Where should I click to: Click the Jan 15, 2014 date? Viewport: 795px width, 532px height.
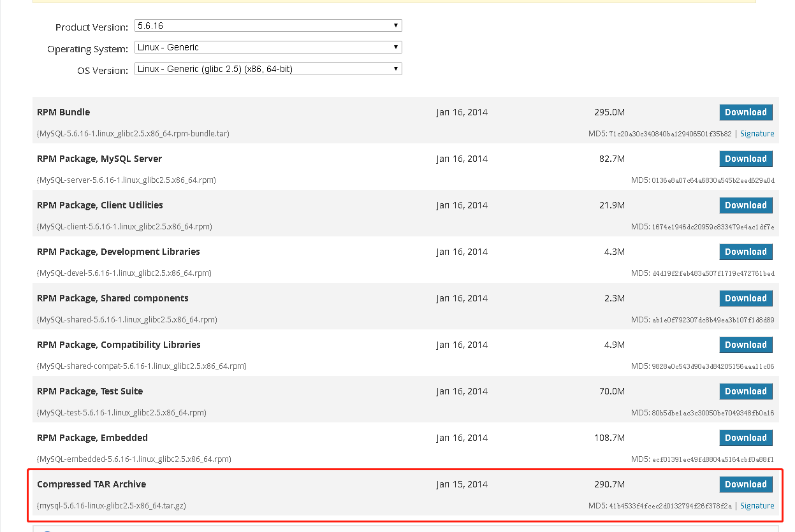point(462,484)
